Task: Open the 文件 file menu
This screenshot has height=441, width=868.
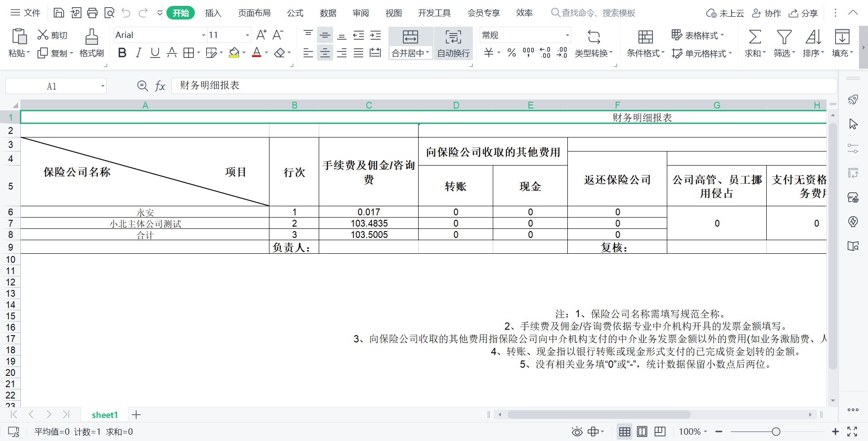Action: (25, 13)
